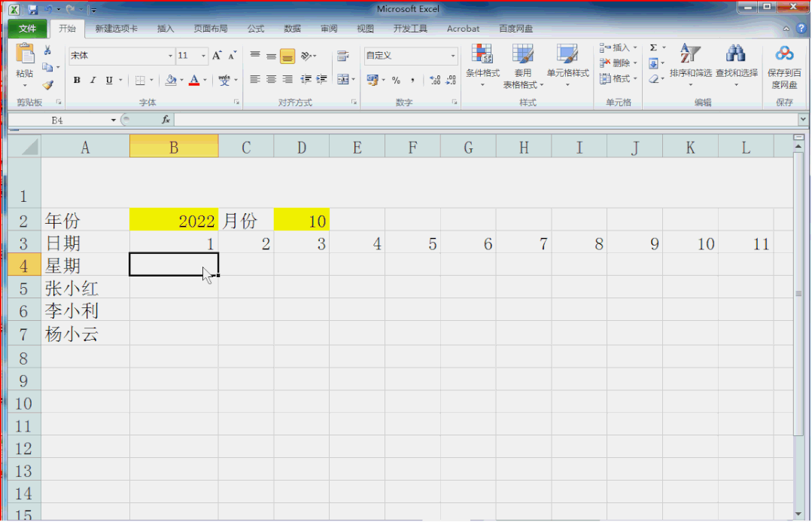This screenshot has height=522, width=812.
Task: Open Cell Styles (单元格样式)
Action: coord(567,66)
